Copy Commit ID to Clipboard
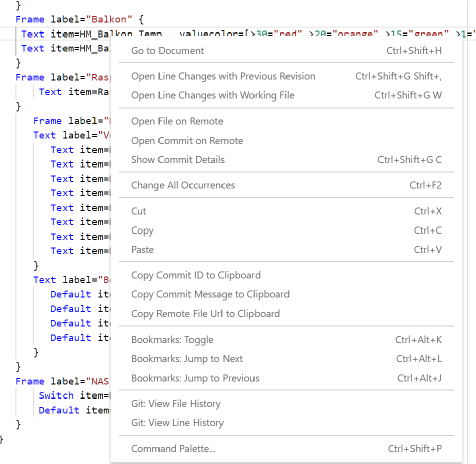Screen dimensions: 476x464 tap(196, 275)
